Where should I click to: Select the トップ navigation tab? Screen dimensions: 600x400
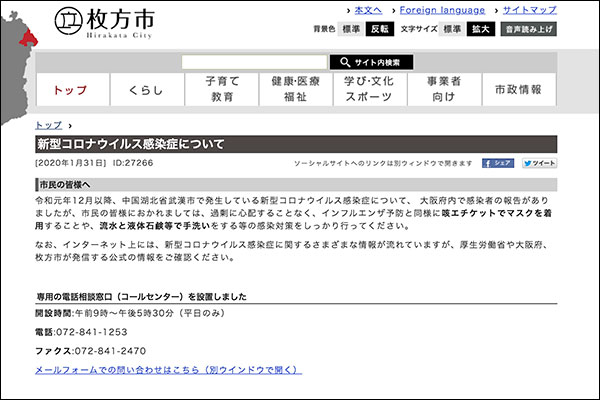[70, 89]
